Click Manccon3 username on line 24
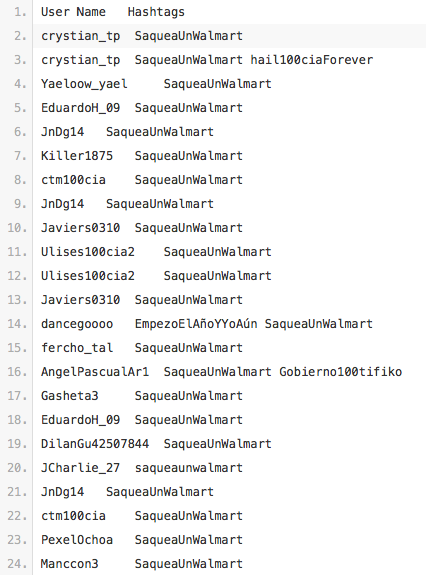Screen dimensions: 426x575 [x=69, y=564]
